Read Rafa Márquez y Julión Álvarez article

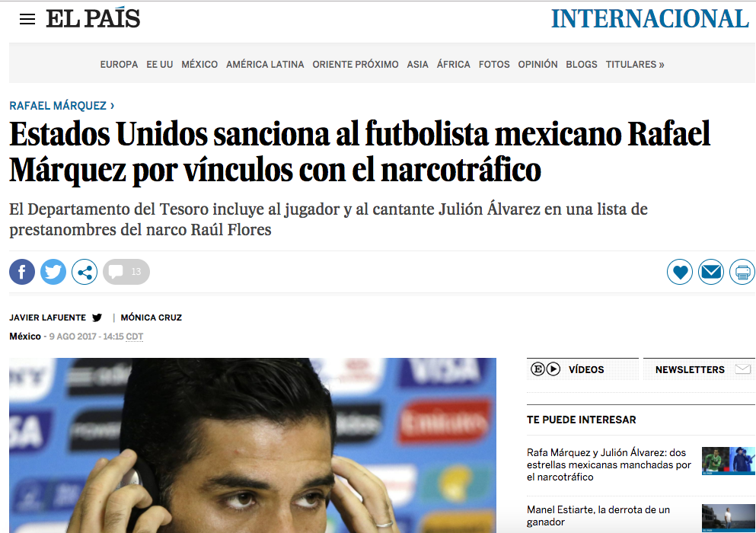[x=608, y=464]
